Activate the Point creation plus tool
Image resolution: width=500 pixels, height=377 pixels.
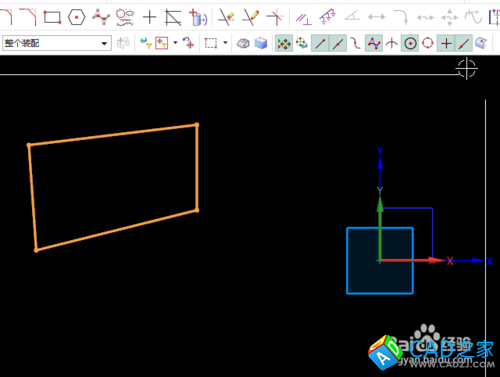(149, 17)
